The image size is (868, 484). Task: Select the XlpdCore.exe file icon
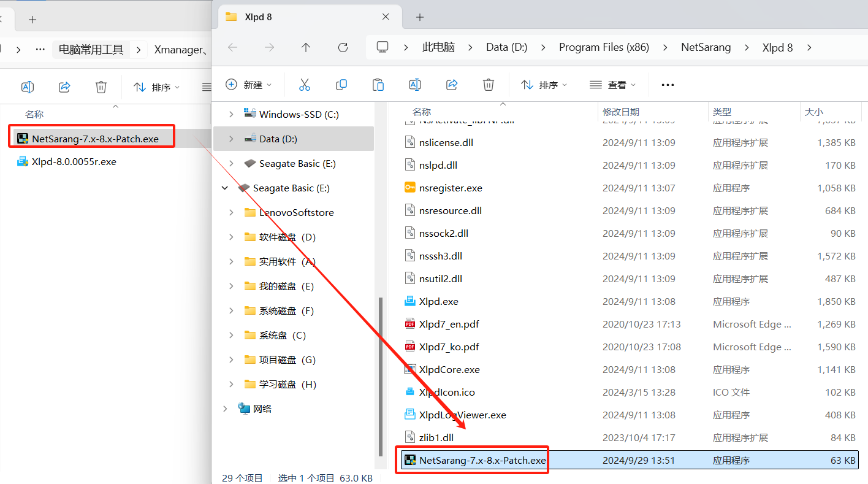pos(410,369)
